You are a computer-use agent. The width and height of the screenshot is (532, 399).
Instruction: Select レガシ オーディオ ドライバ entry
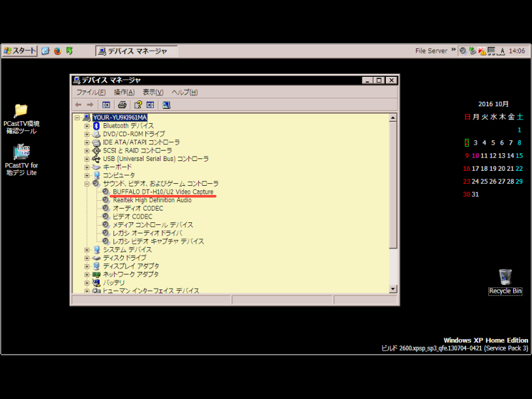[147, 233]
